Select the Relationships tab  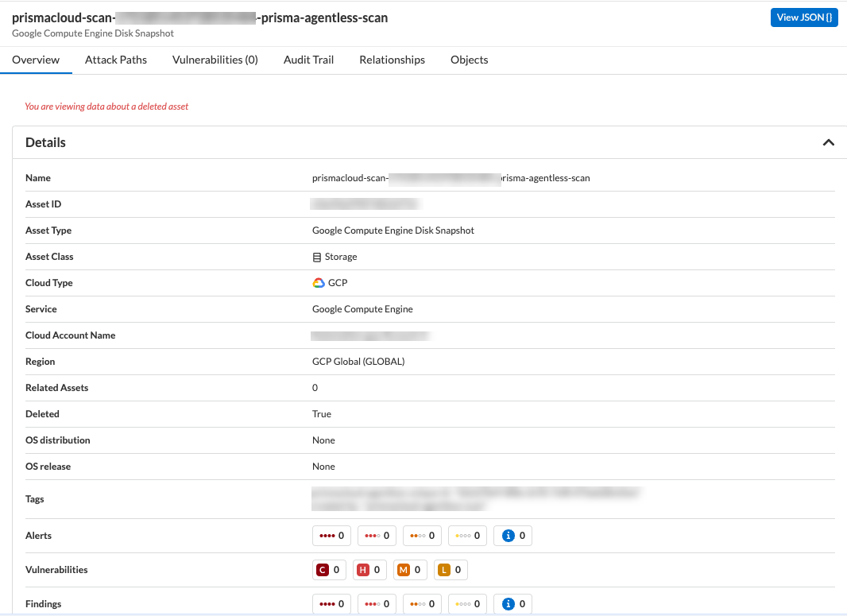coord(393,60)
